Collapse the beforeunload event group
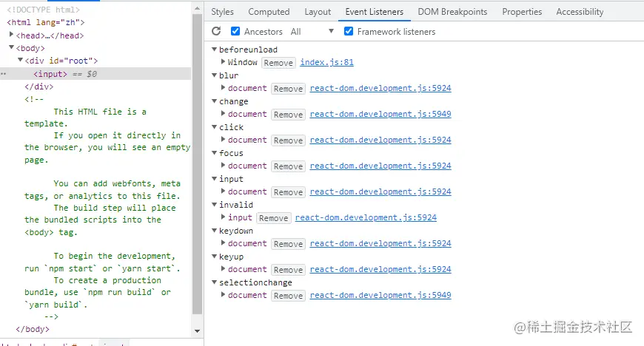Viewport: 644px width, 346px height. [214, 50]
